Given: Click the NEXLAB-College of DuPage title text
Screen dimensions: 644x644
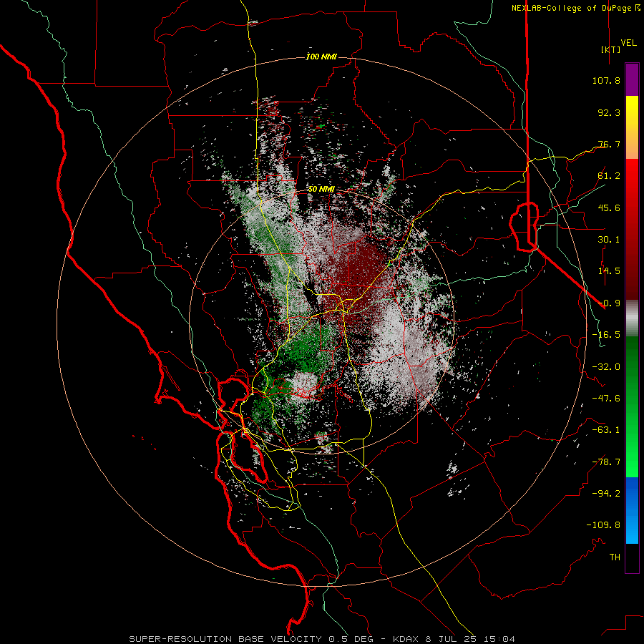Looking at the screenshot, I should 571,8.
